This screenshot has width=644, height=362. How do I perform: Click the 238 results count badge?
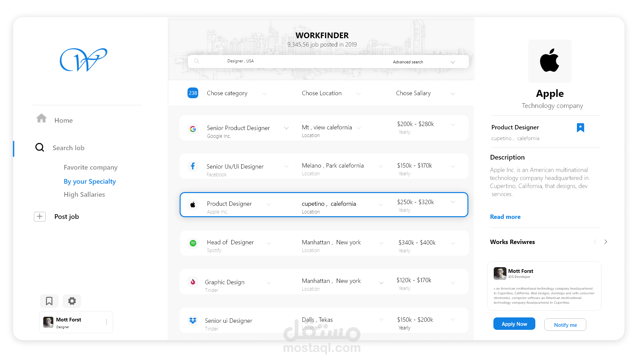tap(193, 93)
